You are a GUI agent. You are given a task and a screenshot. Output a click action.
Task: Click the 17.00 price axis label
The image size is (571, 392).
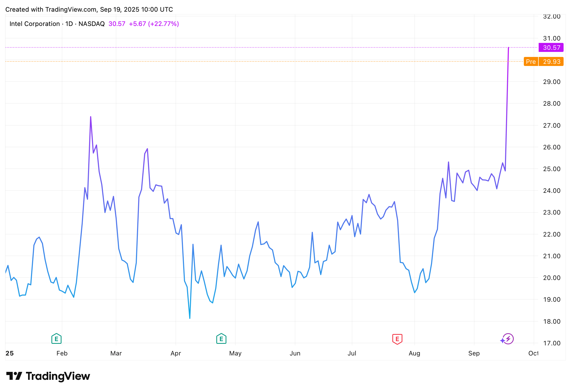point(552,343)
